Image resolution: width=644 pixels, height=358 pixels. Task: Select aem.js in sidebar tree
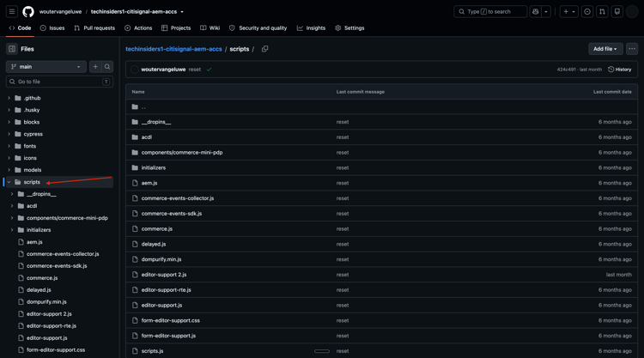34,242
